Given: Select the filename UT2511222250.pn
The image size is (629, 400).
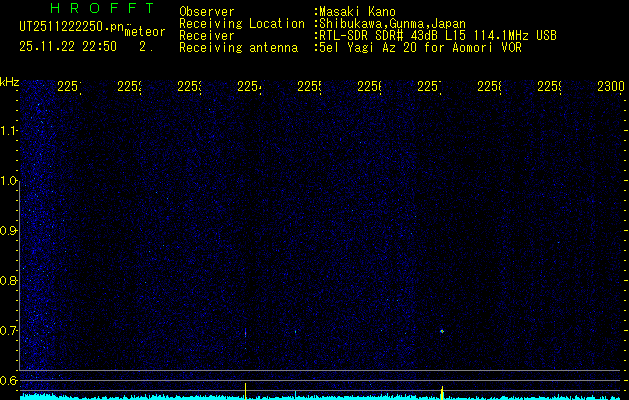Looking at the screenshot, I should [72, 27].
